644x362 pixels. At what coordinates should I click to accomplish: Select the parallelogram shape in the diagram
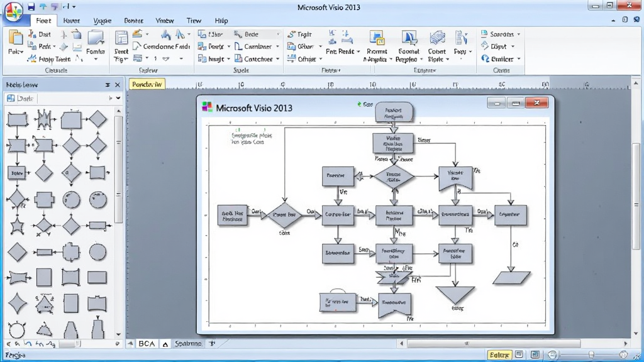511,278
